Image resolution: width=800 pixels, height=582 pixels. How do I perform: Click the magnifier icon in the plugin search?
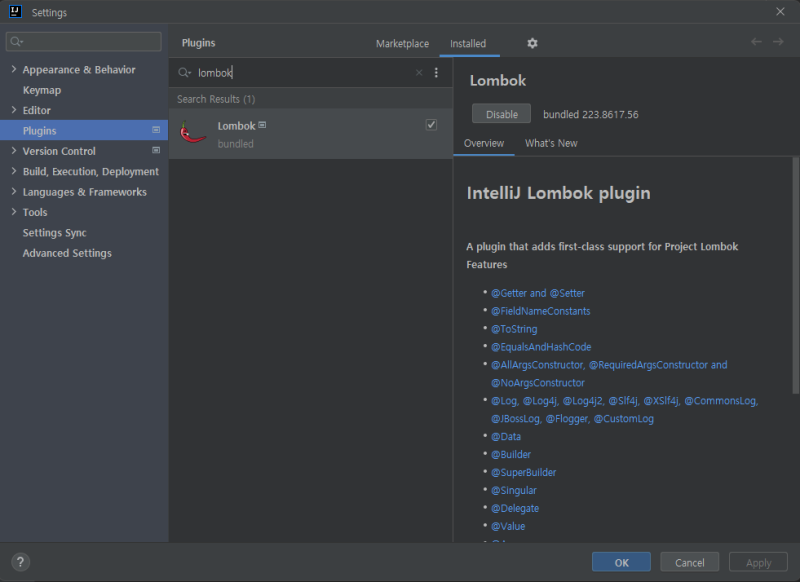[182, 73]
